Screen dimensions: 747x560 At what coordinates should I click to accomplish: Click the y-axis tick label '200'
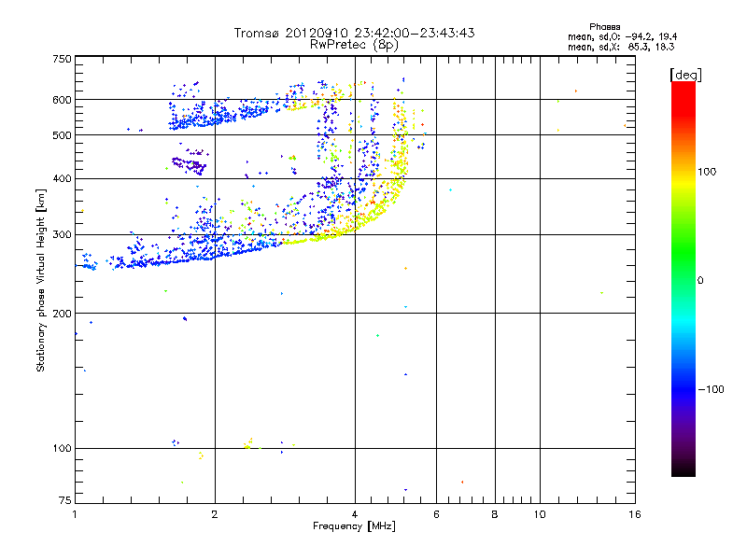click(62, 314)
